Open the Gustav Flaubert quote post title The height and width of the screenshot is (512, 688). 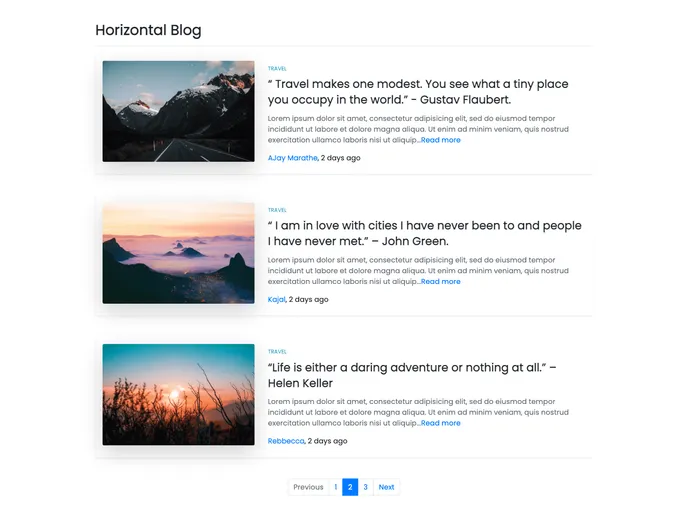coord(417,92)
